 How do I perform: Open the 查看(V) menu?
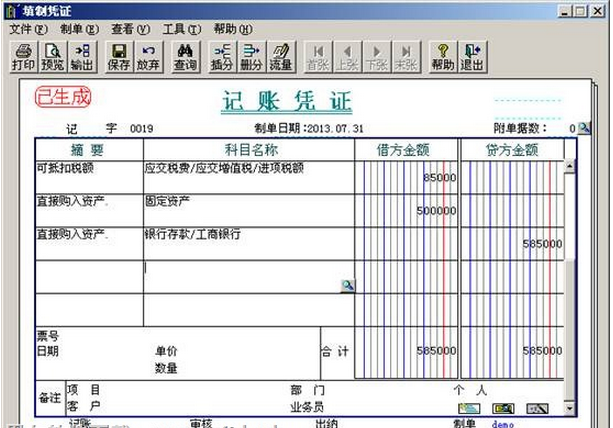[x=131, y=29]
